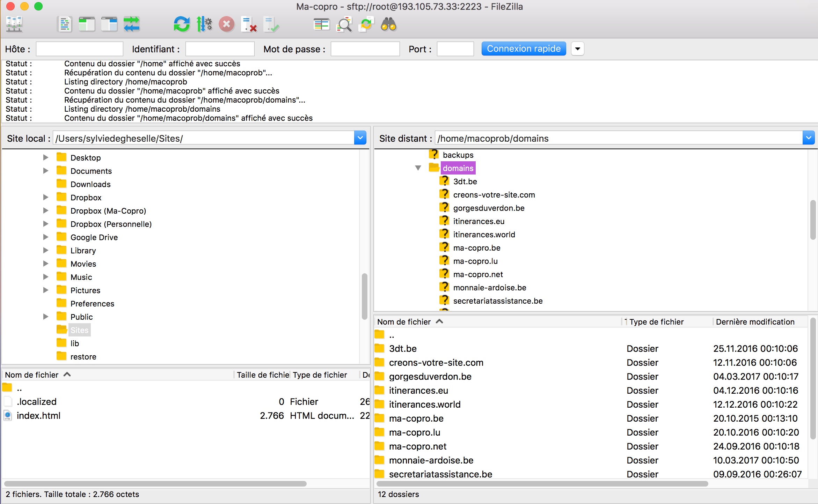Click remote tree vertical scrollbar

point(813,220)
